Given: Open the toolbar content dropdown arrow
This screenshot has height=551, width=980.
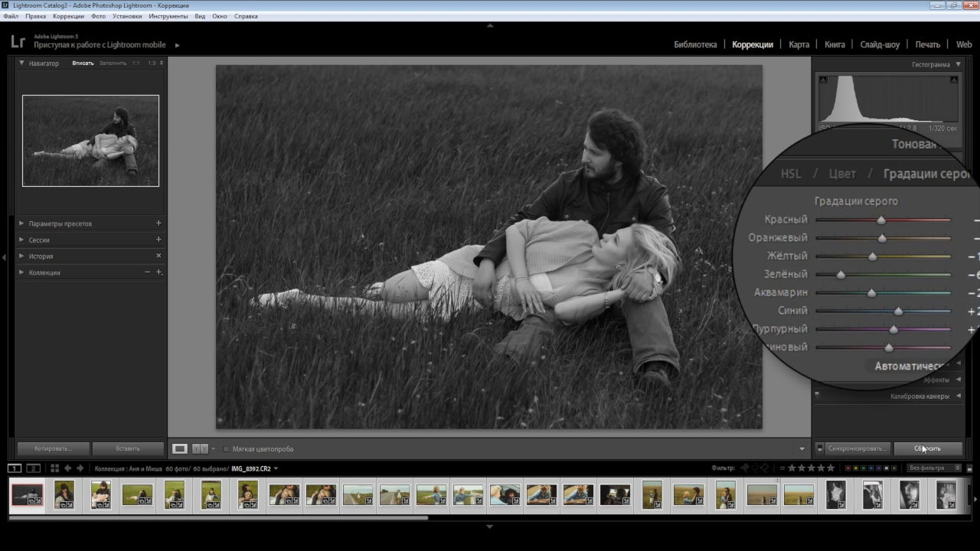Looking at the screenshot, I should click(x=802, y=448).
